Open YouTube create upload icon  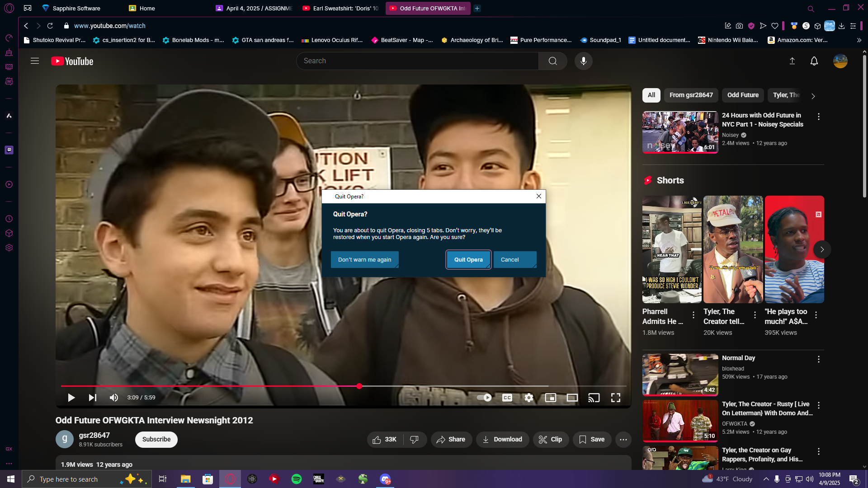792,61
